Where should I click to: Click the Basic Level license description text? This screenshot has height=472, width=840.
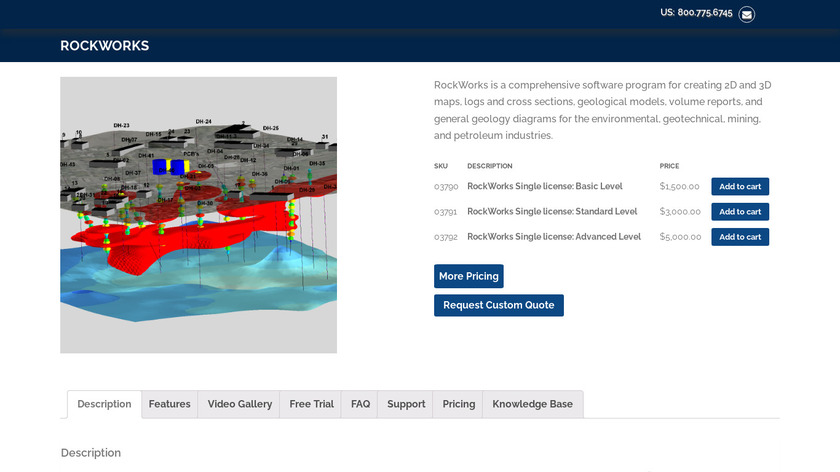[544, 186]
